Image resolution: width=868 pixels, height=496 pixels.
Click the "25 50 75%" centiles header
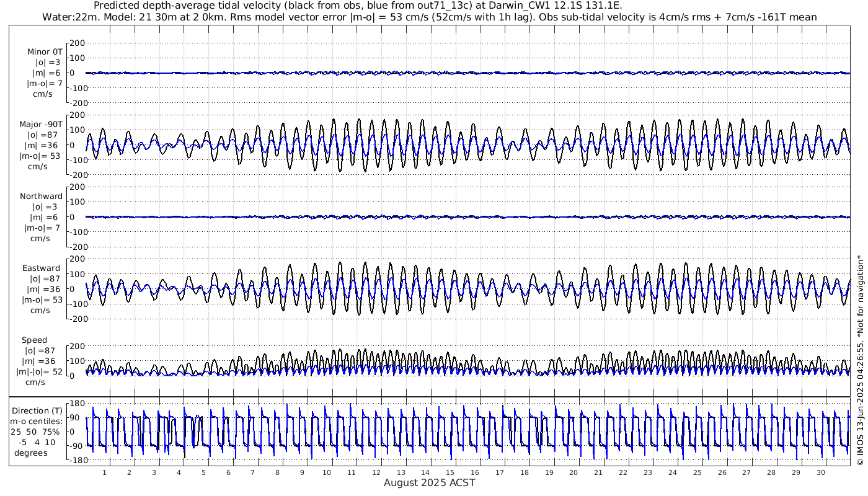35,431
